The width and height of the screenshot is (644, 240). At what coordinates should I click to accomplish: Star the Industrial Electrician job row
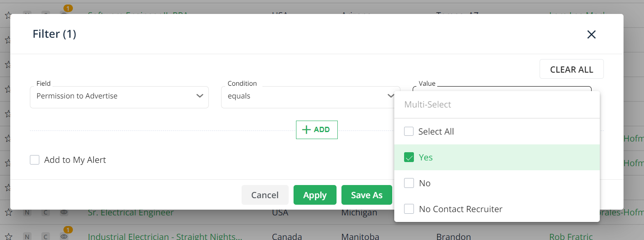pos(8,236)
